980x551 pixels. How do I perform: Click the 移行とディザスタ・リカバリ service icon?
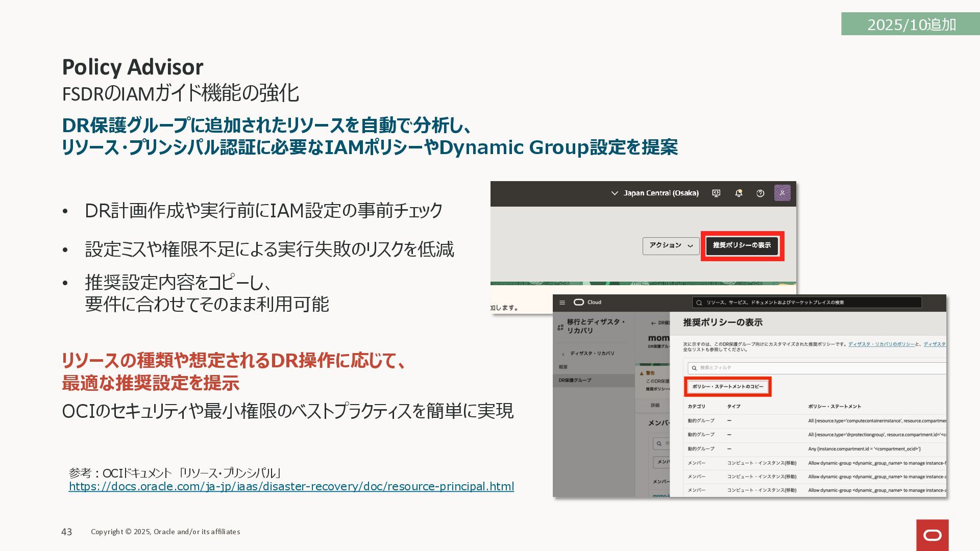[x=560, y=327]
